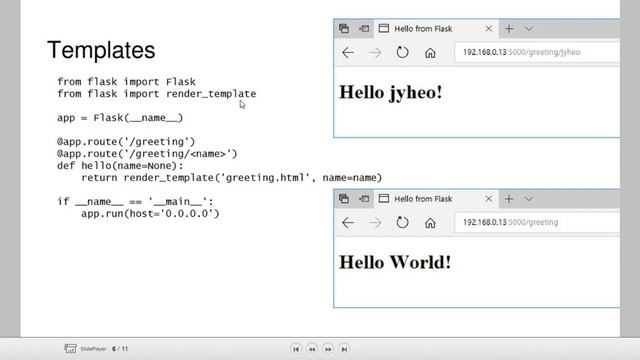Jump to last slide in player controls
This screenshot has width=640, height=360.
coord(344,349)
